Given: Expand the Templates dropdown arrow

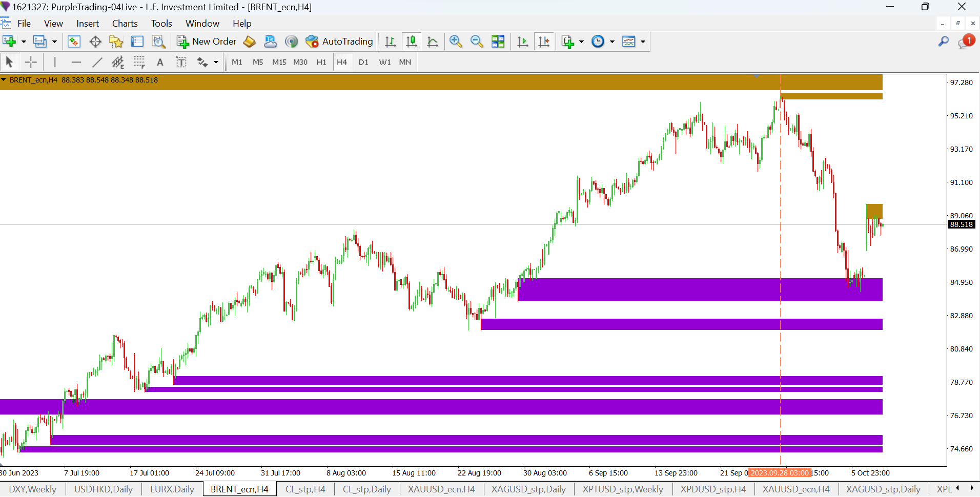Looking at the screenshot, I should (x=643, y=42).
